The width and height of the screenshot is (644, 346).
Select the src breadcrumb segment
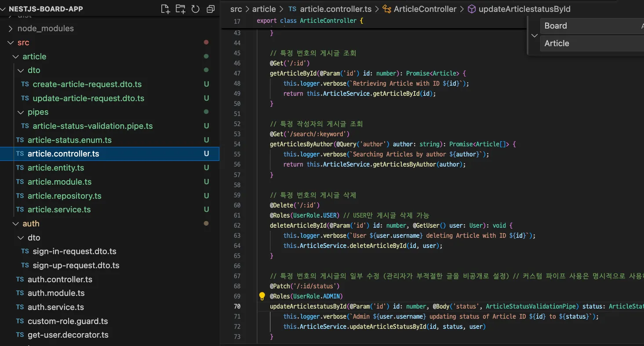tap(236, 9)
